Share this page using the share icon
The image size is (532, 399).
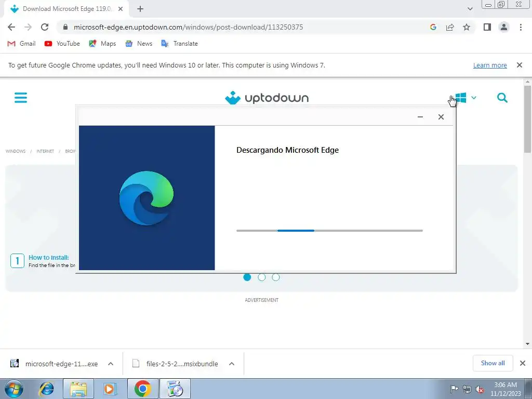[450, 27]
